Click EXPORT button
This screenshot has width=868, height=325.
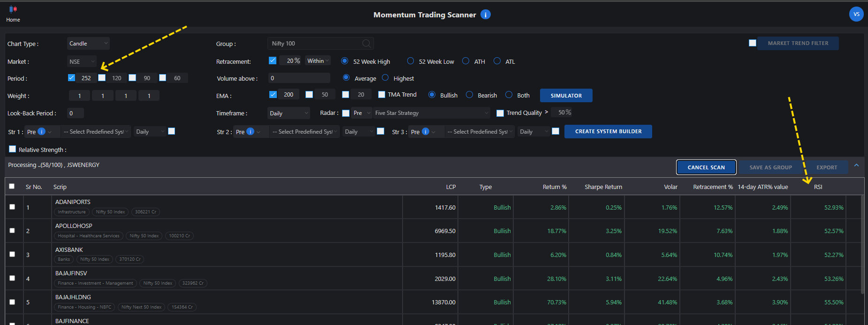826,167
